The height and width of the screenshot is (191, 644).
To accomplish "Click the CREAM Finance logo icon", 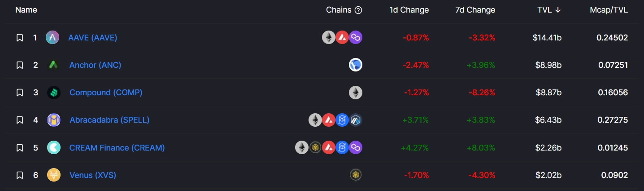I will [x=53, y=147].
